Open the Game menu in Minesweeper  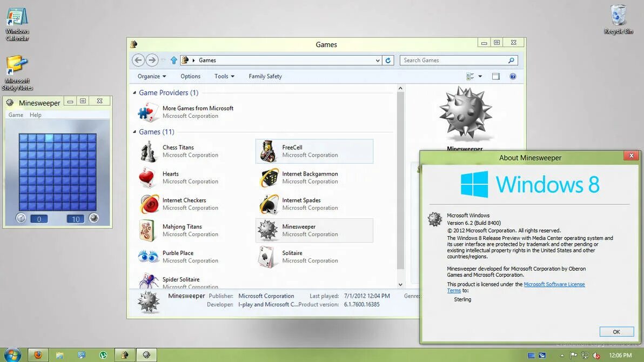pyautogui.click(x=16, y=115)
